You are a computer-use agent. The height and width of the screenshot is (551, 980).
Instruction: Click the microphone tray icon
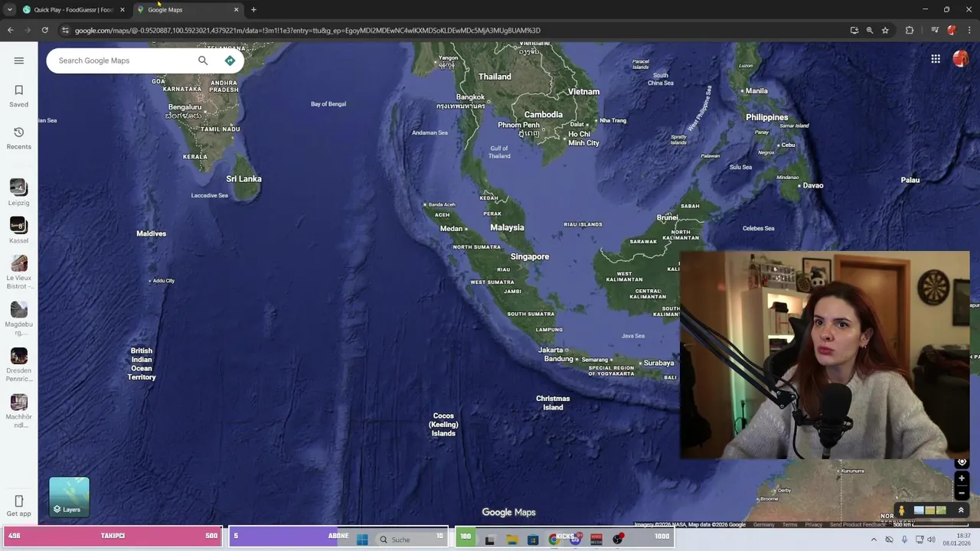[x=904, y=539]
